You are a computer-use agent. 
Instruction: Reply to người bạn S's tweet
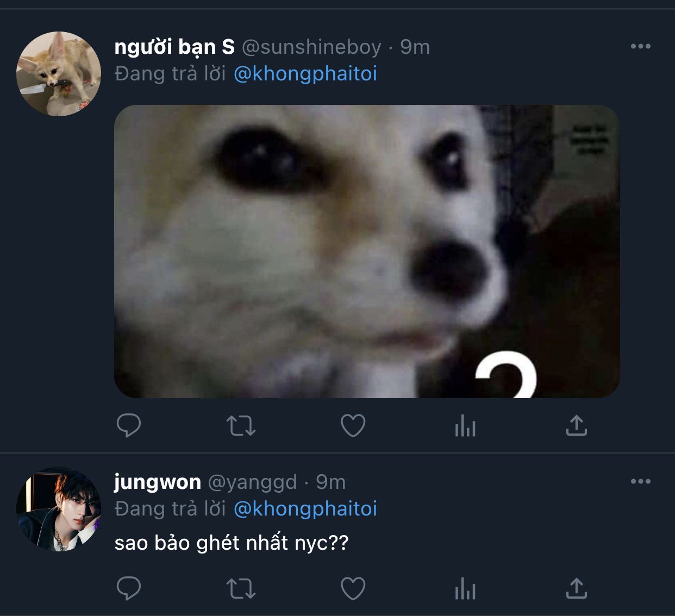(129, 425)
